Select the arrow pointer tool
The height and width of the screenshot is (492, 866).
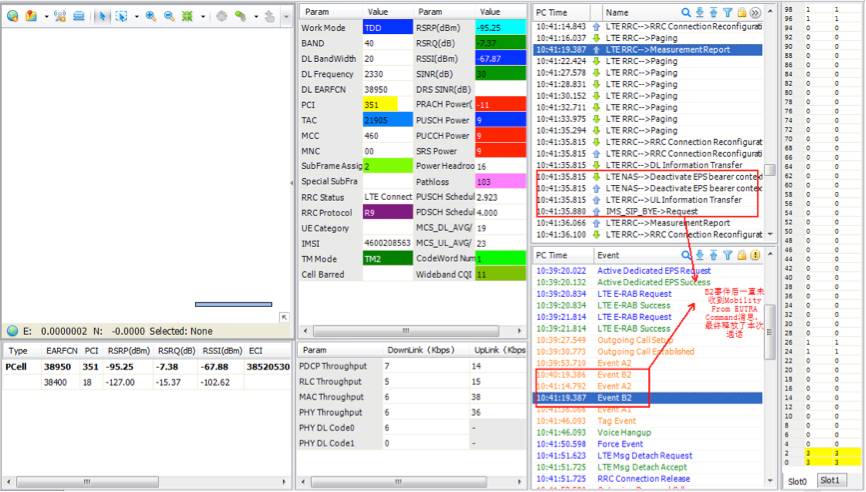pyautogui.click(x=101, y=17)
